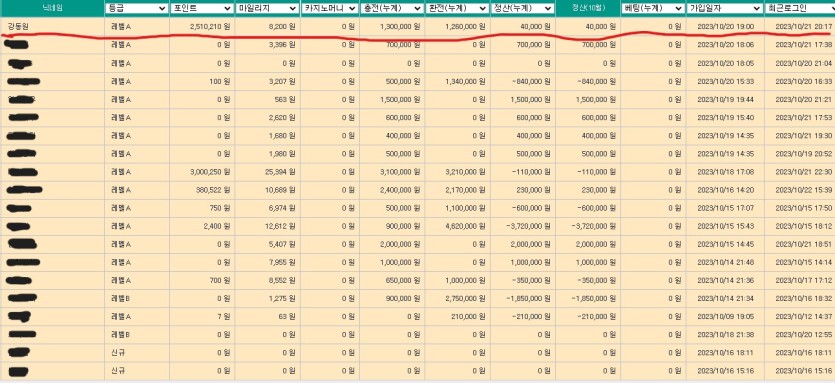Viewport: 835px width, 383px height.
Task: Click the deposit total 1,300,000 원
Action: click(x=400, y=26)
